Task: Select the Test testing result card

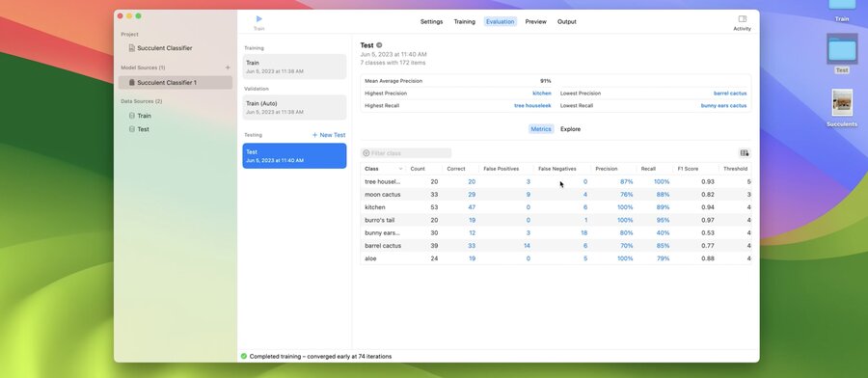Action: tap(294, 155)
